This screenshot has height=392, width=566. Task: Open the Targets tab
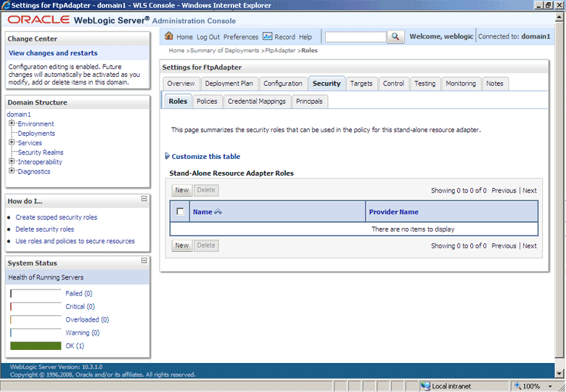[361, 83]
